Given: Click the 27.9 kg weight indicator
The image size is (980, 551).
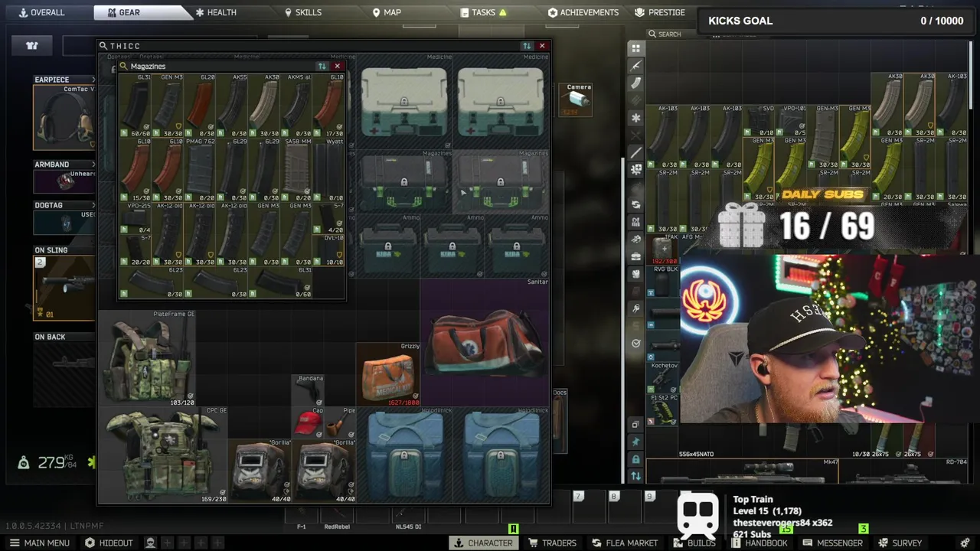Looking at the screenshot, I should [47, 462].
